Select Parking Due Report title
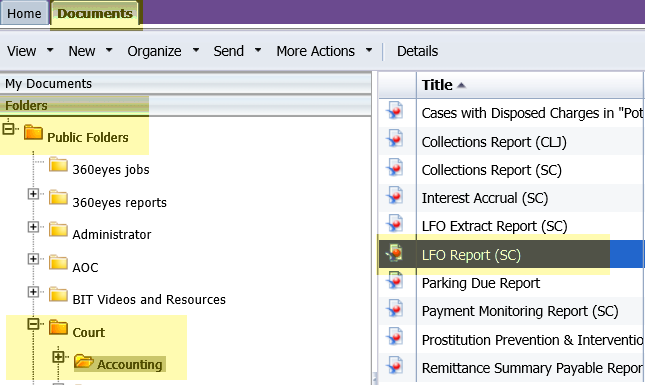 click(481, 283)
